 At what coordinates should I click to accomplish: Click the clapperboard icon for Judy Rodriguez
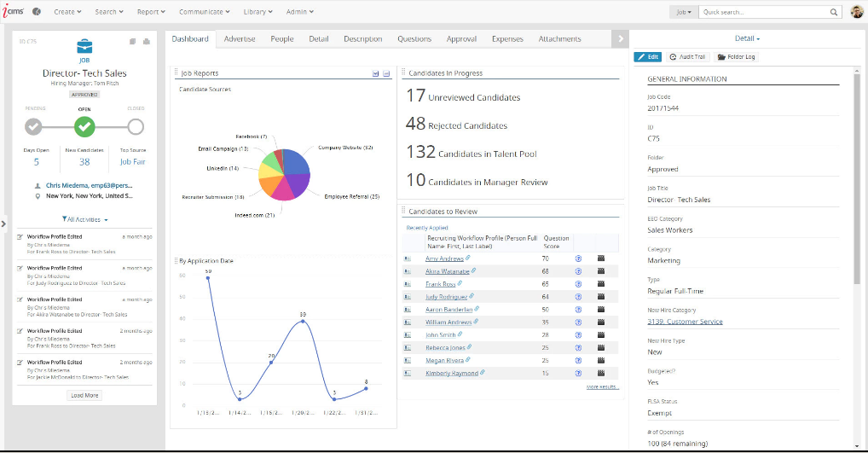[x=600, y=297]
